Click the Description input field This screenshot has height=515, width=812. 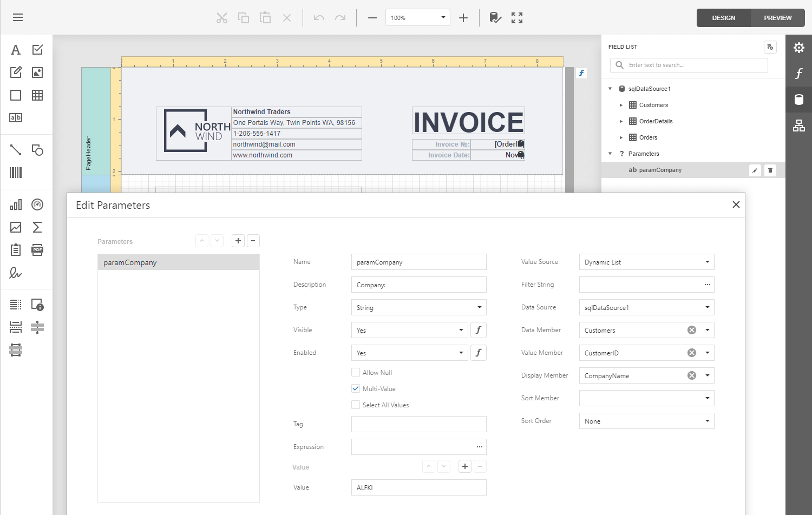[x=418, y=285]
